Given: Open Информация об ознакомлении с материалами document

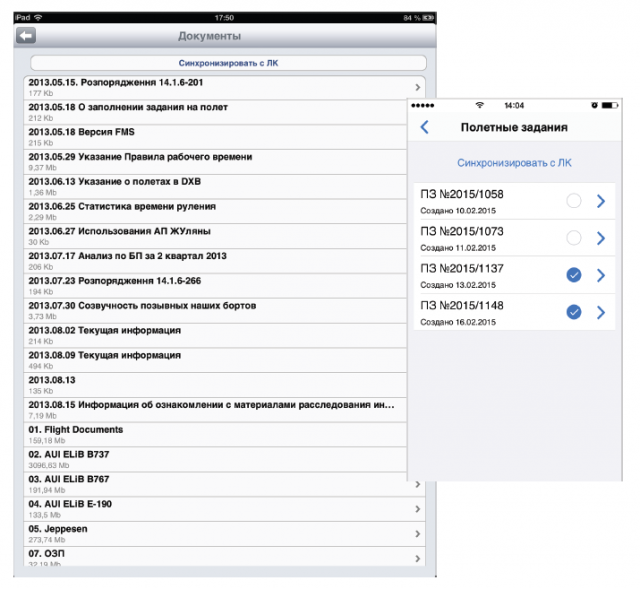Looking at the screenshot, I should [x=216, y=410].
